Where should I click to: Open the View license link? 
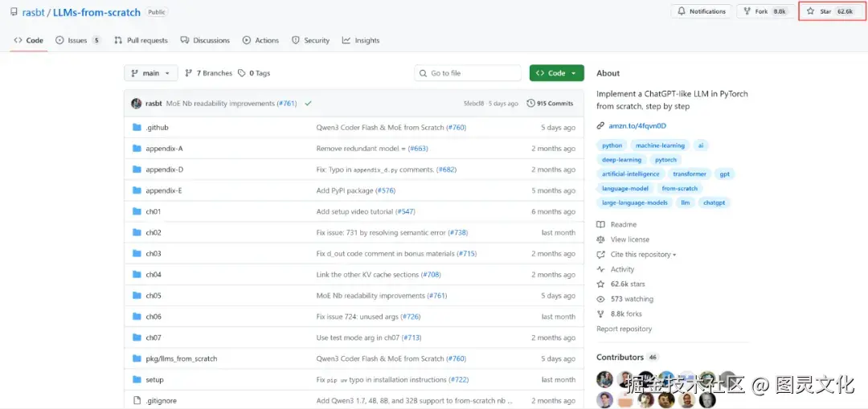coord(629,239)
